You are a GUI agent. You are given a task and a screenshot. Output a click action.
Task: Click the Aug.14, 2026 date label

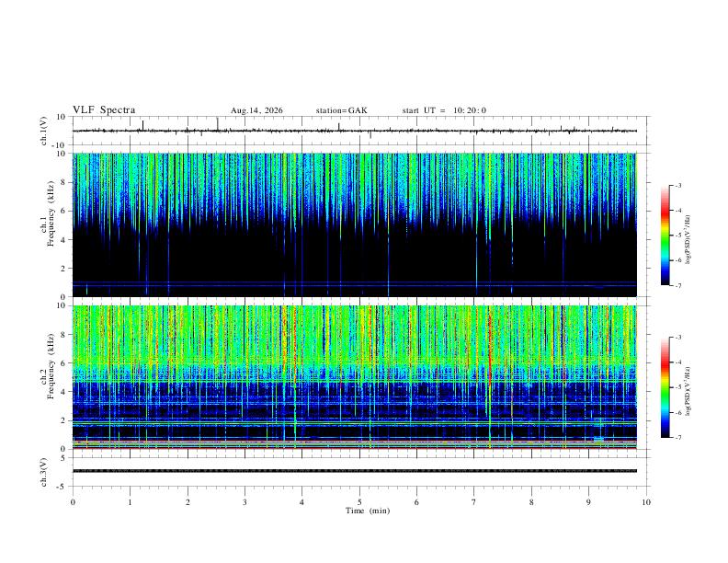point(256,110)
